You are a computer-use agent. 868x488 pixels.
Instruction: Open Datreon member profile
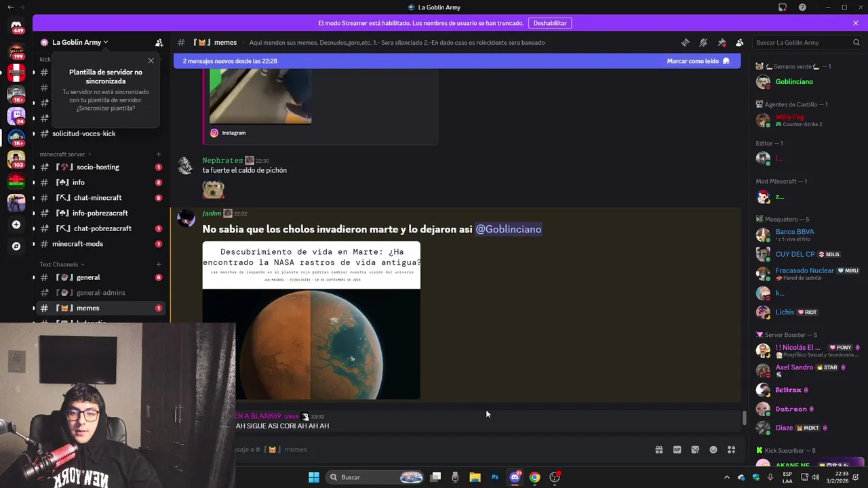[807, 409]
